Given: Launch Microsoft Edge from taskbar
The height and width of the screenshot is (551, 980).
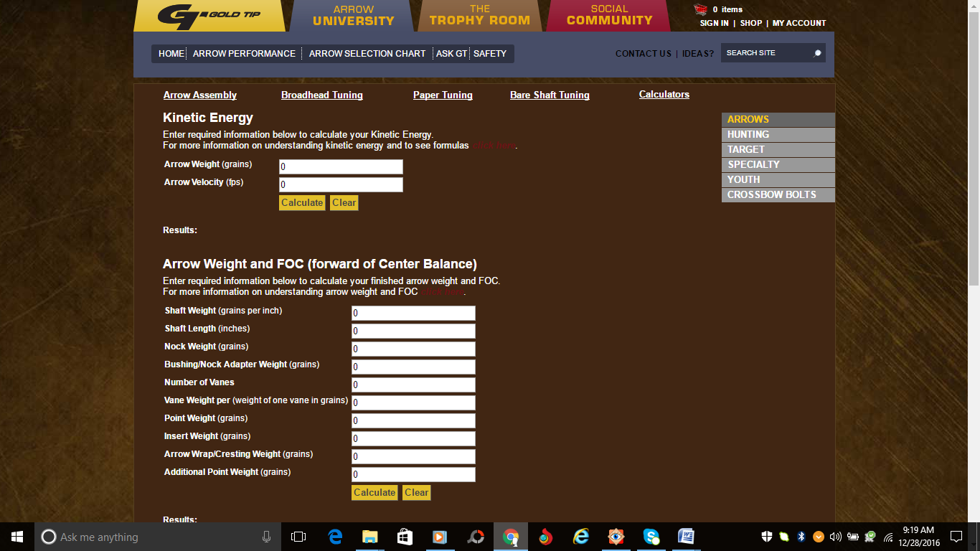Looking at the screenshot, I should coord(335,537).
